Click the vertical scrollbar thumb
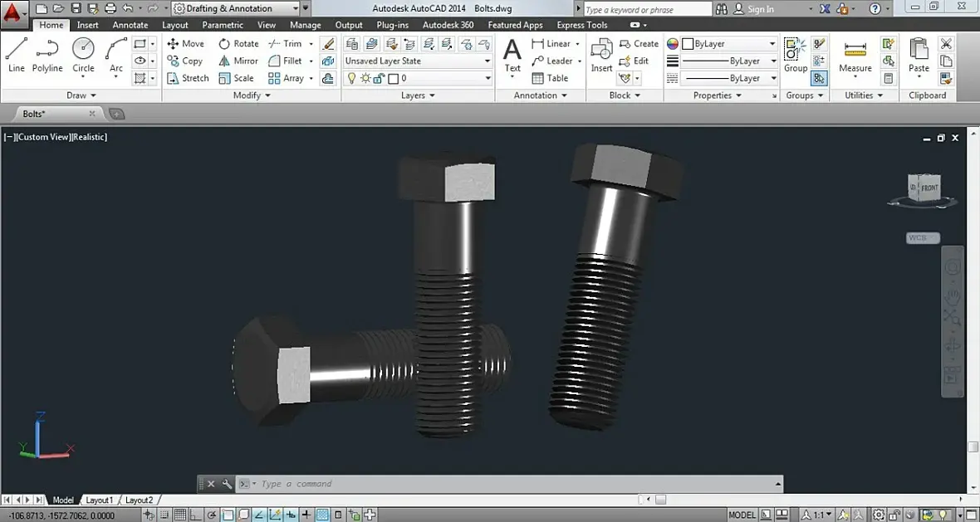 pos(973,447)
